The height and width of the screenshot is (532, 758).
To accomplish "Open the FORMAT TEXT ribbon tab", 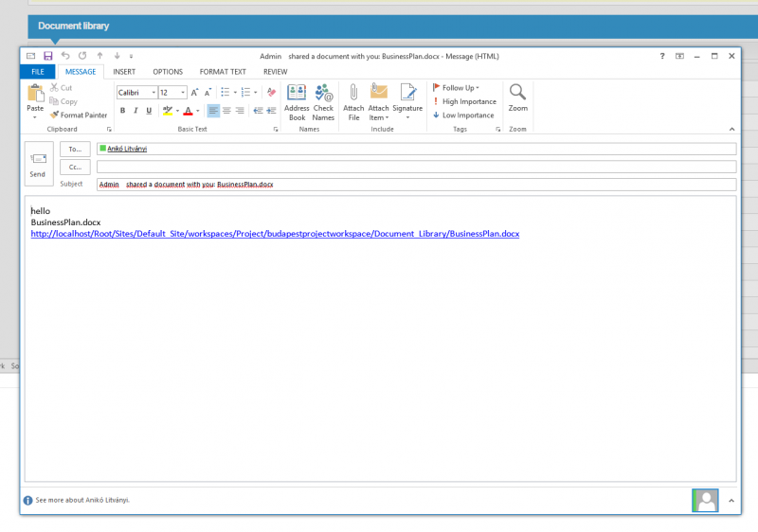I will coord(223,72).
